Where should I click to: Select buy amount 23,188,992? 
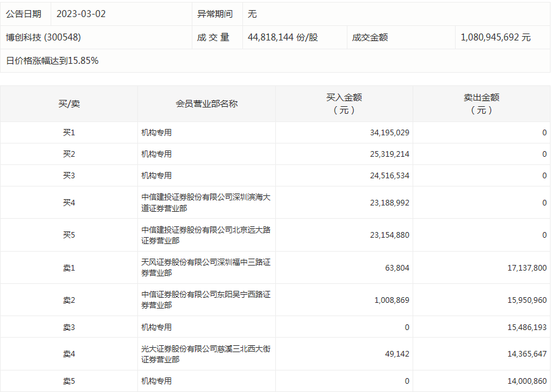pos(390,203)
